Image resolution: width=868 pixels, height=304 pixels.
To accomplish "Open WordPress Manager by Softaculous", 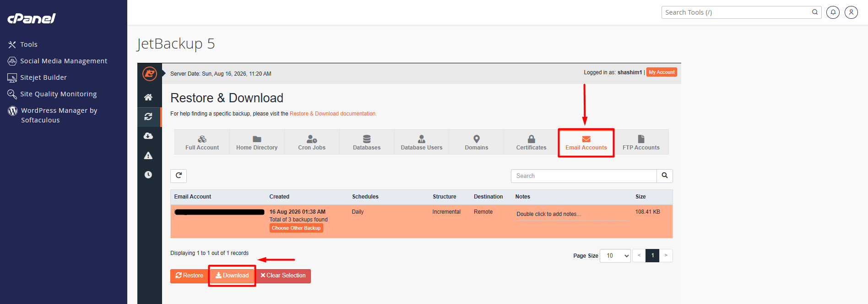I will tap(53, 115).
